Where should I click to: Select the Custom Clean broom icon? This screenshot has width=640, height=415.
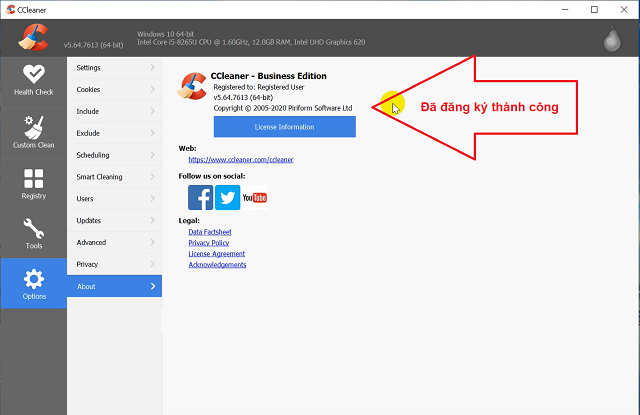point(33,132)
